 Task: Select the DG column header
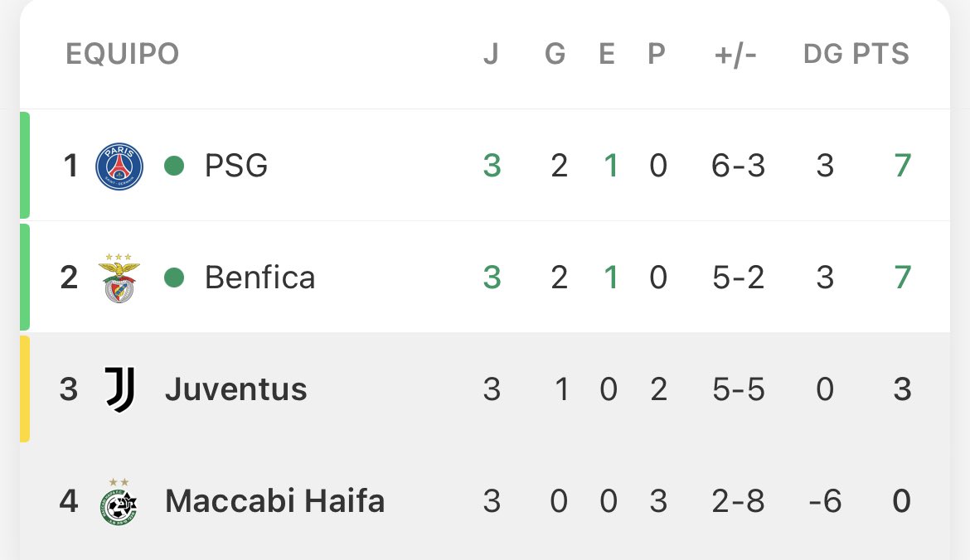[x=822, y=54]
